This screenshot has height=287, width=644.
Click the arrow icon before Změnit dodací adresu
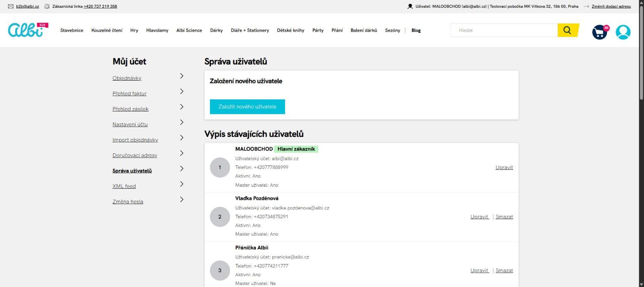click(586, 7)
